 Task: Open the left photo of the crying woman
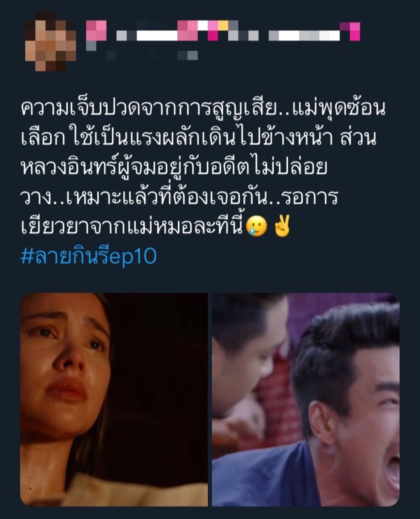(x=114, y=400)
